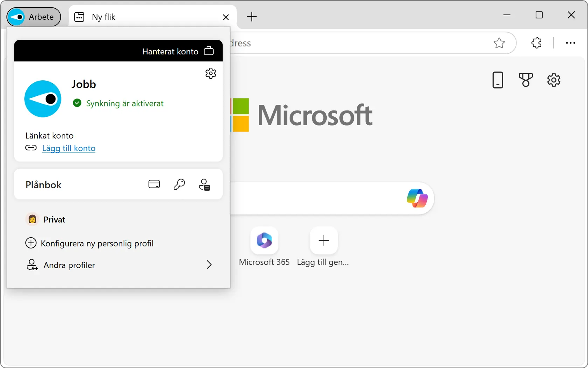Click the Jobb profile avatar
The height and width of the screenshot is (368, 588).
click(43, 99)
